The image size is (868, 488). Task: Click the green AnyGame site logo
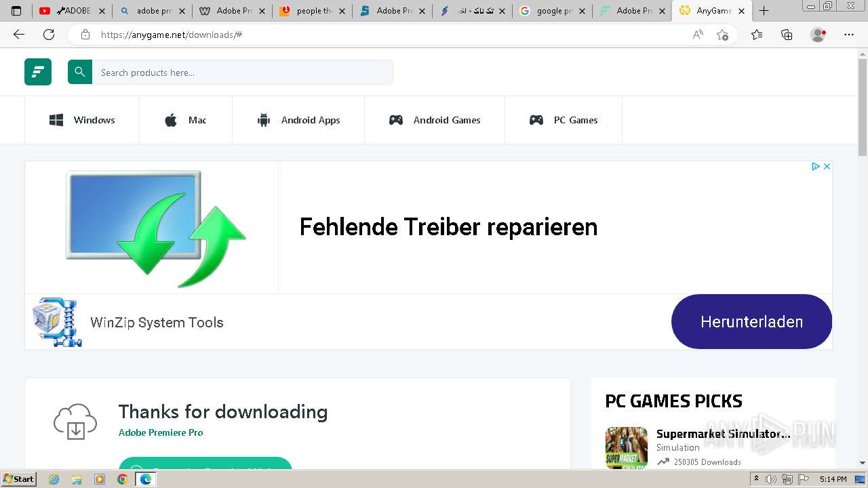38,72
